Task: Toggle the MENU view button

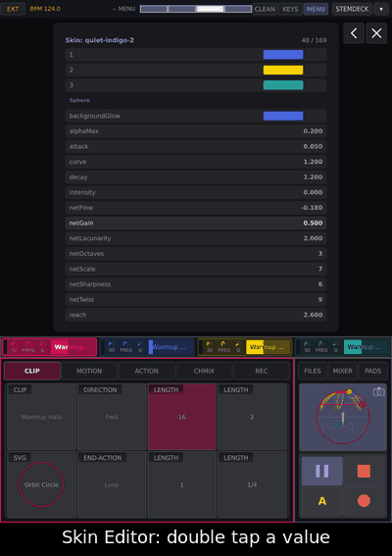Action: (316, 9)
